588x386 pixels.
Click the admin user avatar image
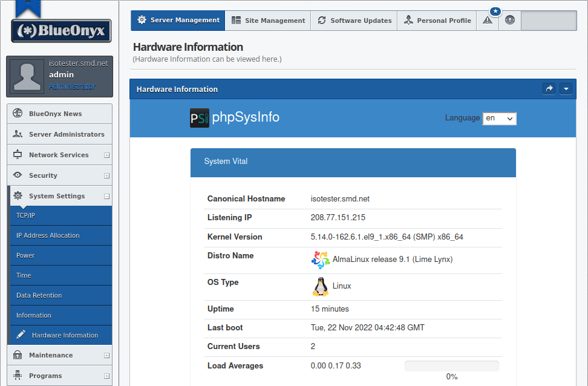coord(27,76)
